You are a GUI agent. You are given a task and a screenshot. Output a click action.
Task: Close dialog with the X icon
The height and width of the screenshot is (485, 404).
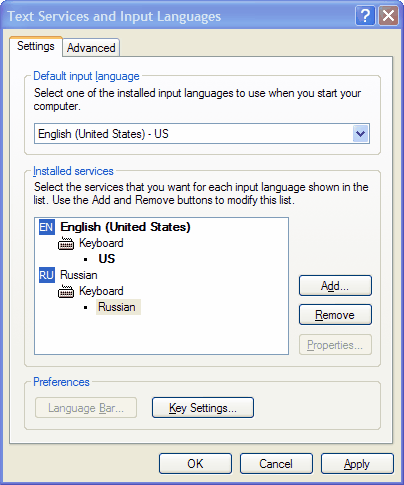coord(388,16)
